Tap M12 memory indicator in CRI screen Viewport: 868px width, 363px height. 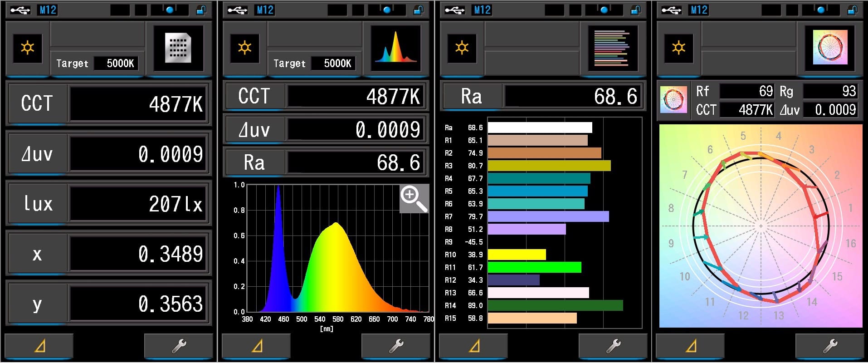482,10
